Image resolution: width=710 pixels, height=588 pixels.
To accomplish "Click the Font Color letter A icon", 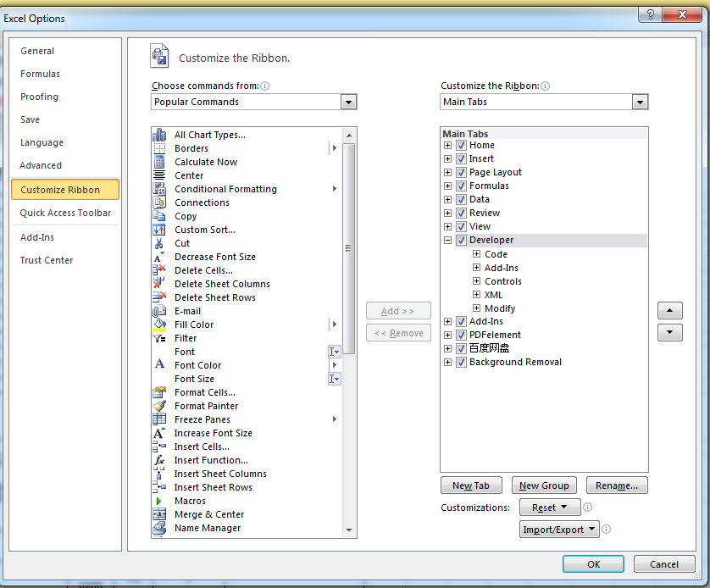I will click(x=159, y=364).
